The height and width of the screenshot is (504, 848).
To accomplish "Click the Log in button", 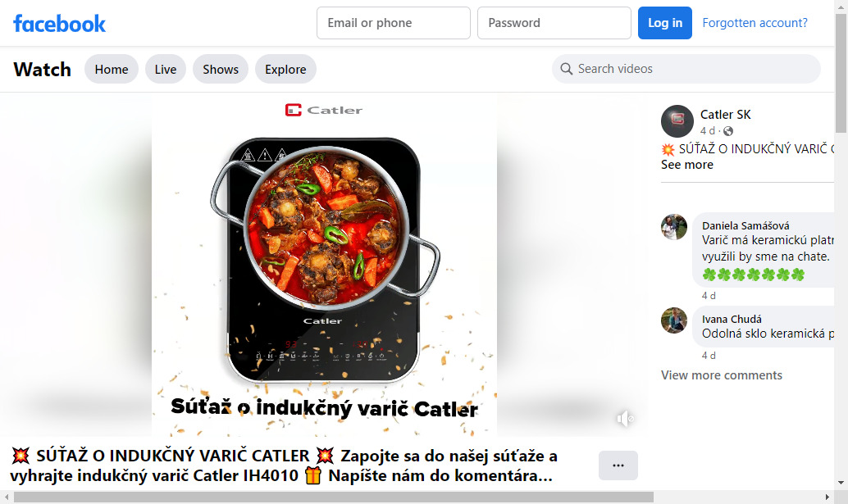I will (664, 23).
